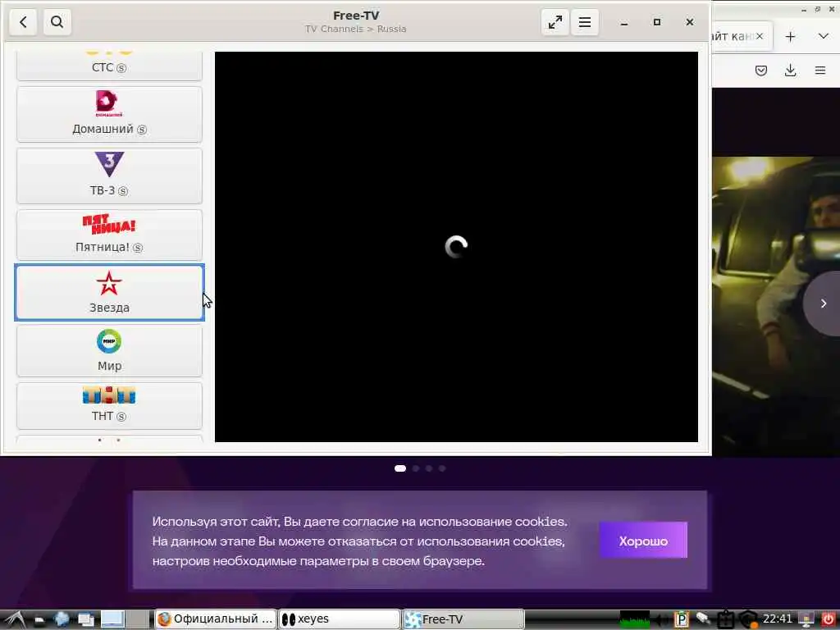
Task: Click the TV Channels > Russia breadcrumb subtitle
Action: (x=356, y=29)
